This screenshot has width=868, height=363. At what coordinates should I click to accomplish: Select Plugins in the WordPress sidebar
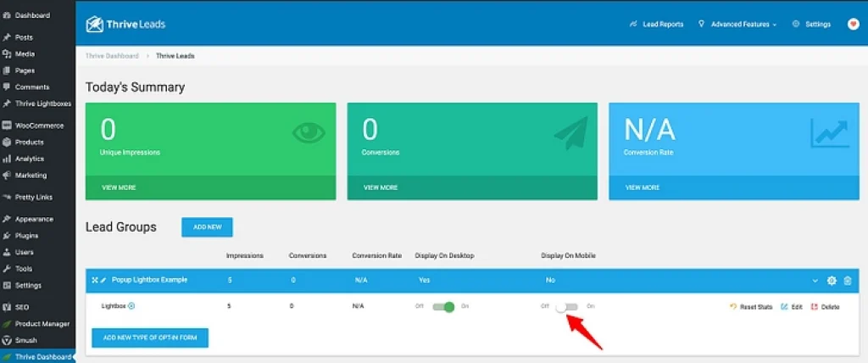(26, 235)
